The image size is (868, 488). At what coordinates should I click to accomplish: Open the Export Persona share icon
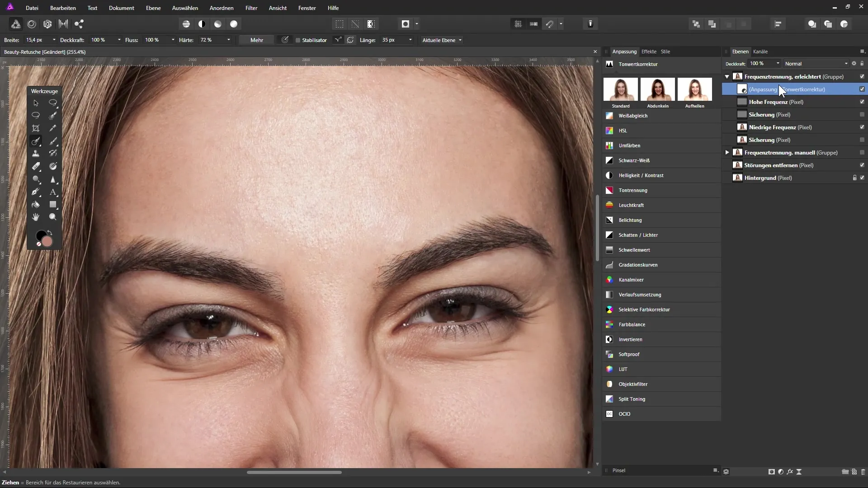coord(79,24)
